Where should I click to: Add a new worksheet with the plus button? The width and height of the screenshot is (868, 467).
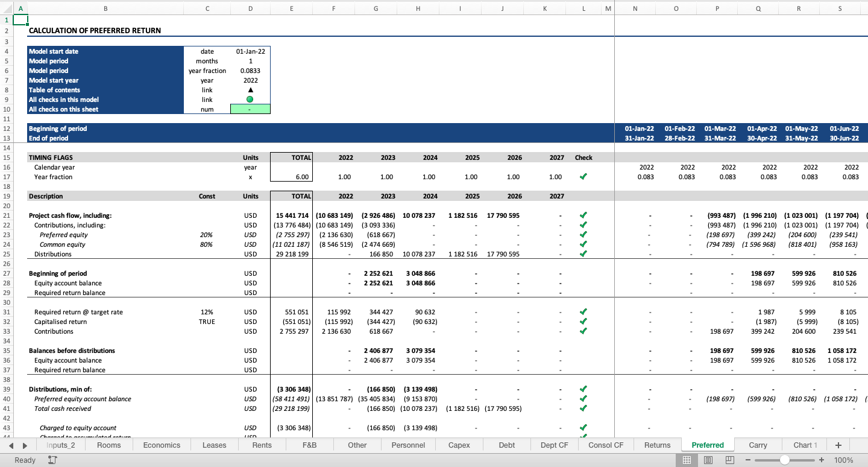pos(838,445)
